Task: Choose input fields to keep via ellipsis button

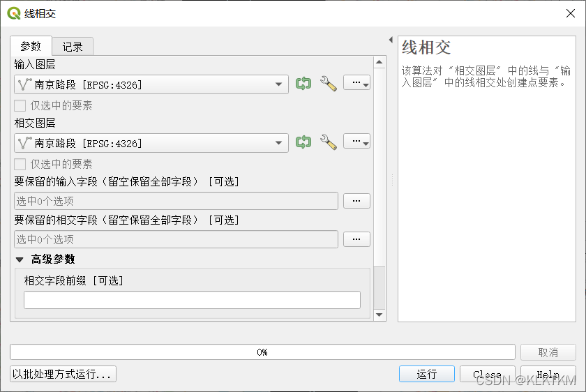Action: 356,201
